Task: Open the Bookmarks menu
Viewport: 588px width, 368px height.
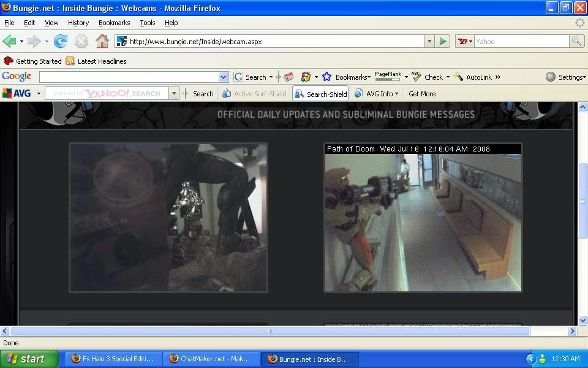Action: (x=114, y=23)
